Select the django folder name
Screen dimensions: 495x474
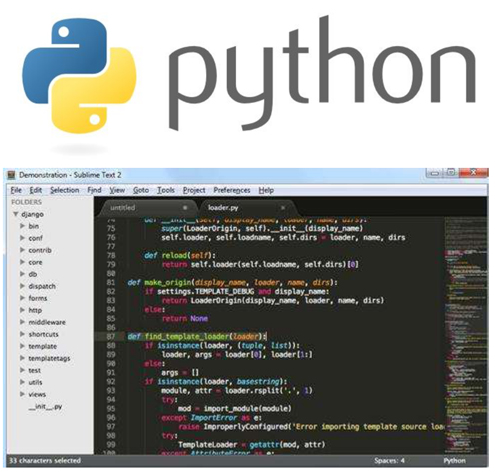[32, 214]
